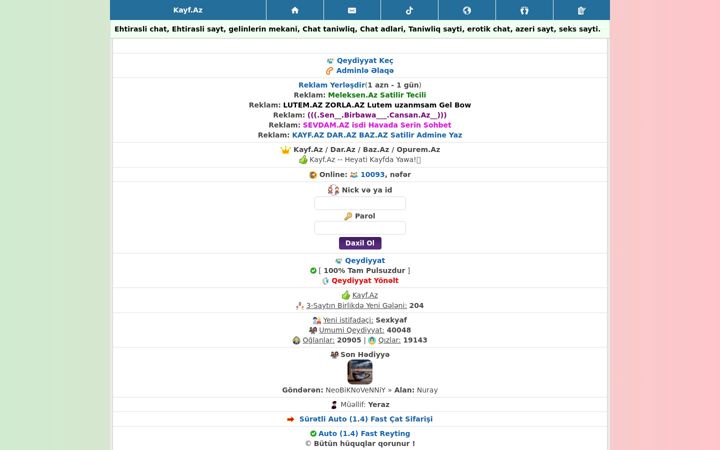The image size is (720, 450).
Task: Click the girl avatar icon beside Qızlar
Action: (x=372, y=340)
